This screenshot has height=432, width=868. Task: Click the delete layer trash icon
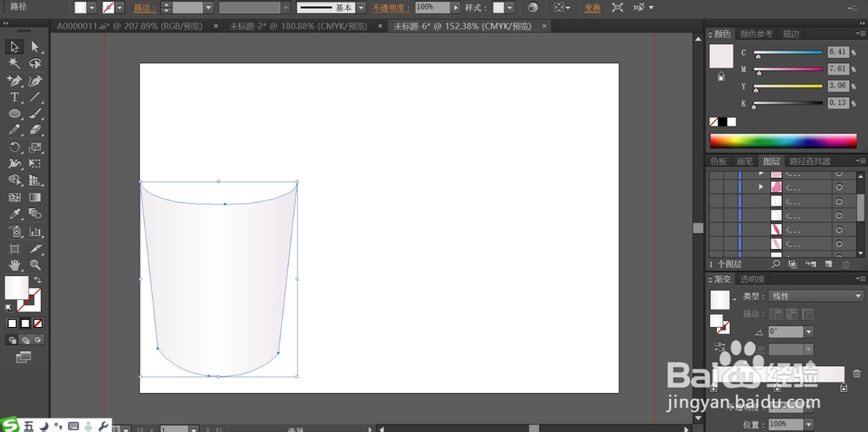845,264
